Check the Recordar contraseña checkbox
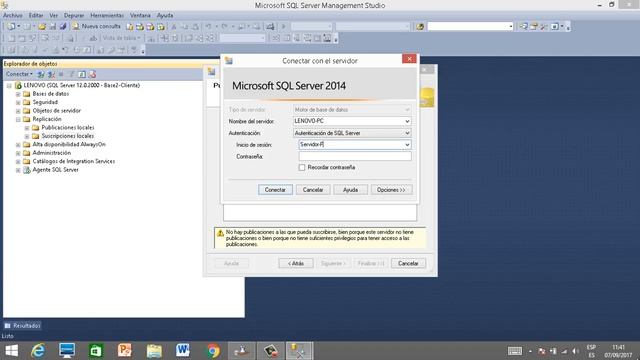 (302, 167)
